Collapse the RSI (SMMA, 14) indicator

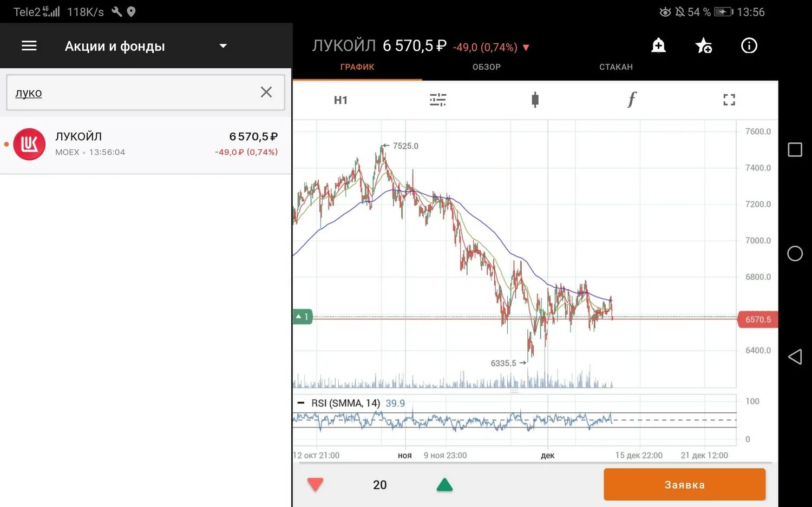pyautogui.click(x=301, y=403)
